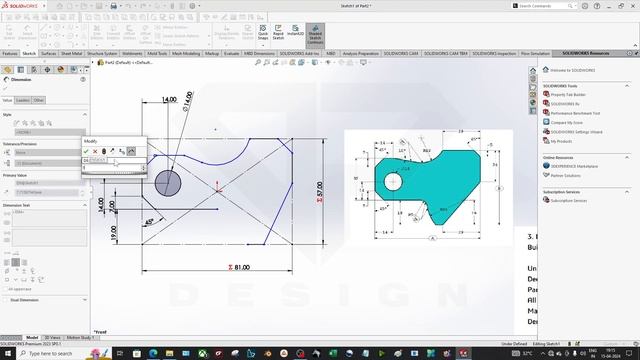Viewport: 640px width, 360px height.
Task: Click the dimension value input in Modify
Action: click(112, 168)
